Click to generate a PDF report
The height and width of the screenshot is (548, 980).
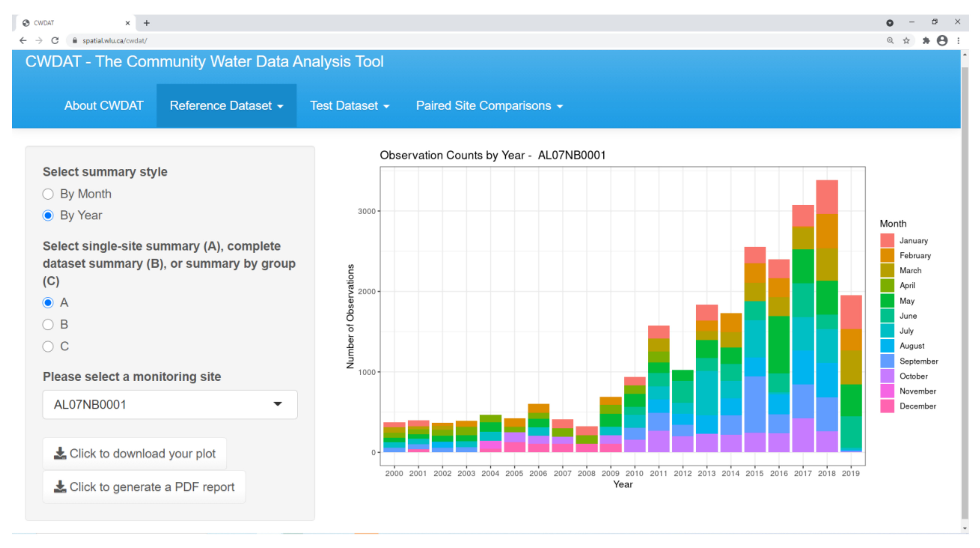pos(144,487)
